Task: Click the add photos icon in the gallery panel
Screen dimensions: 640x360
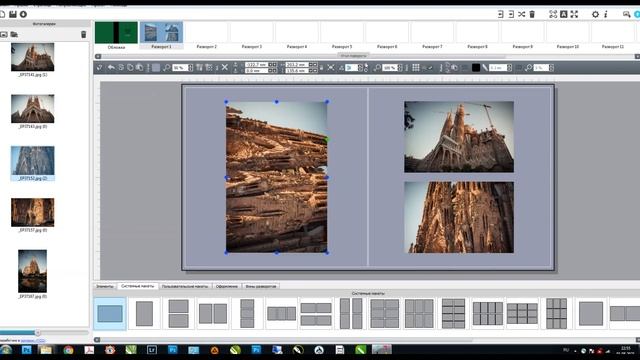Action: point(4,35)
